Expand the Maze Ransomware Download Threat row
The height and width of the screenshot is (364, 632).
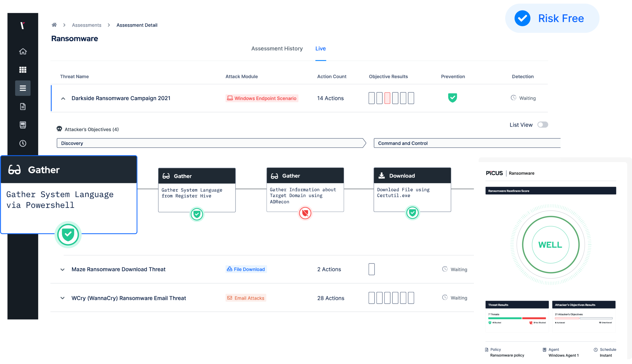pyautogui.click(x=62, y=270)
